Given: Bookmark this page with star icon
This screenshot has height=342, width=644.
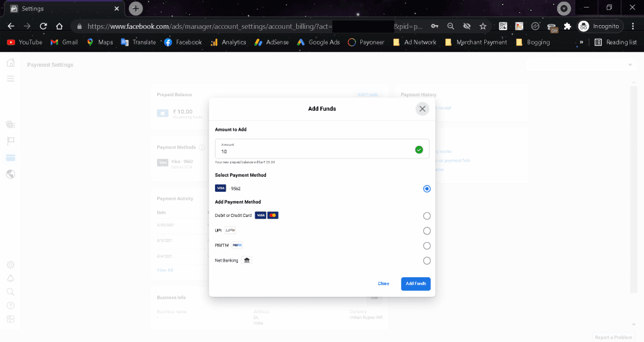Looking at the screenshot, I should click(483, 26).
